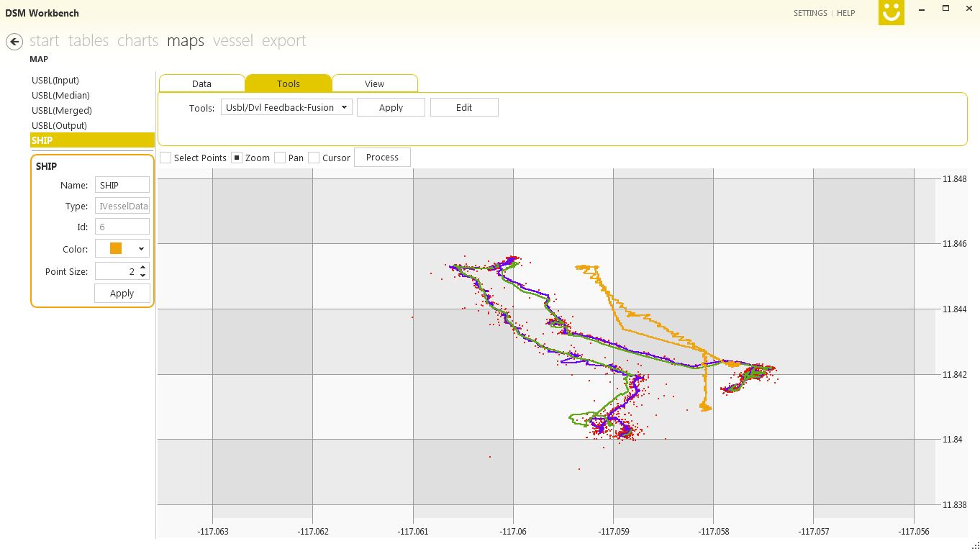The height and width of the screenshot is (549, 980).
Task: Click the yellow smiley face icon
Action: (x=891, y=13)
